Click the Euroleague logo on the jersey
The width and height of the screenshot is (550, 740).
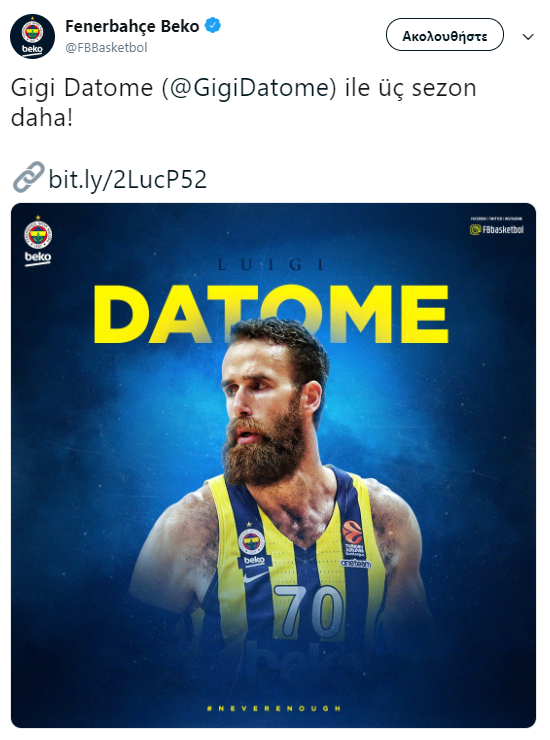coord(353,532)
